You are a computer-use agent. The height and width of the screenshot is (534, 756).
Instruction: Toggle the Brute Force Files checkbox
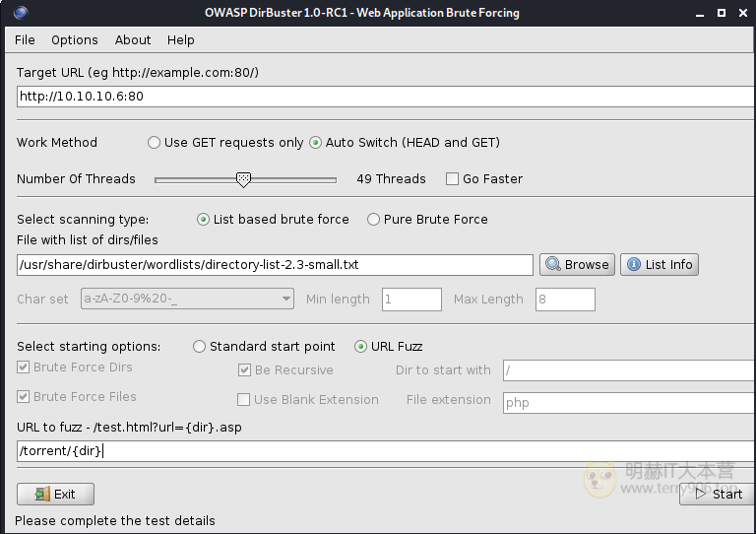(x=23, y=396)
